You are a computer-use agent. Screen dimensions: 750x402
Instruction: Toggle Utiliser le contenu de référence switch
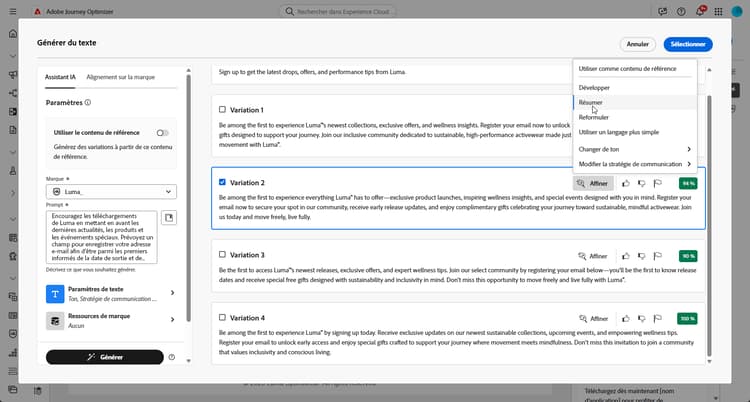coord(163,133)
